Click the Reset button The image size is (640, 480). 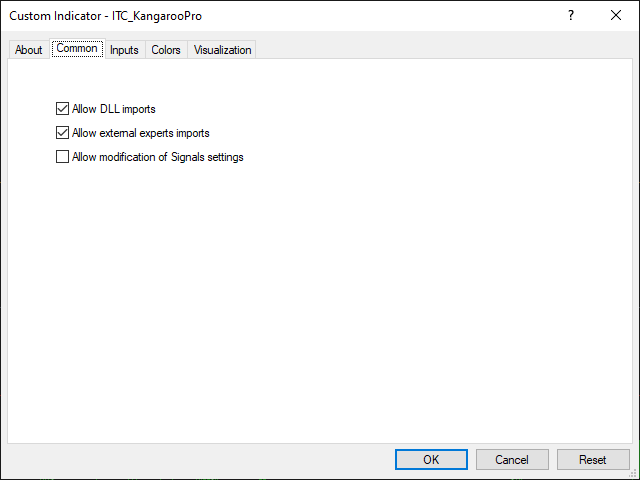click(592, 460)
